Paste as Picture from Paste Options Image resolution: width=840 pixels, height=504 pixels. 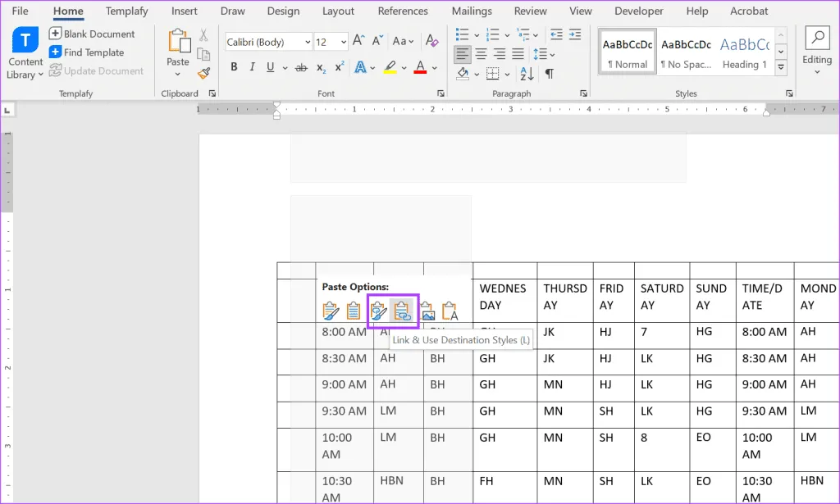(x=427, y=311)
